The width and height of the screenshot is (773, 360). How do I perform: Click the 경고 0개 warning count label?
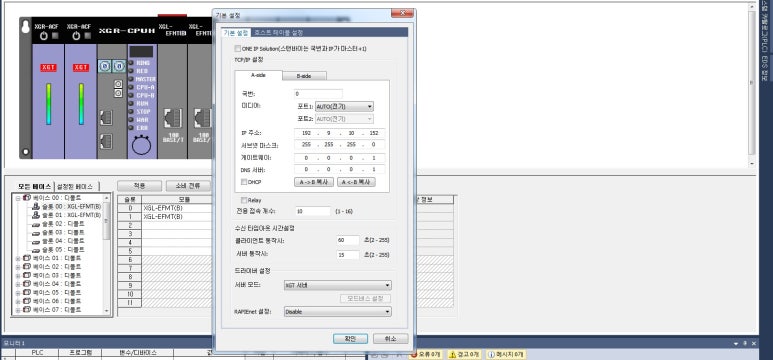[467, 355]
